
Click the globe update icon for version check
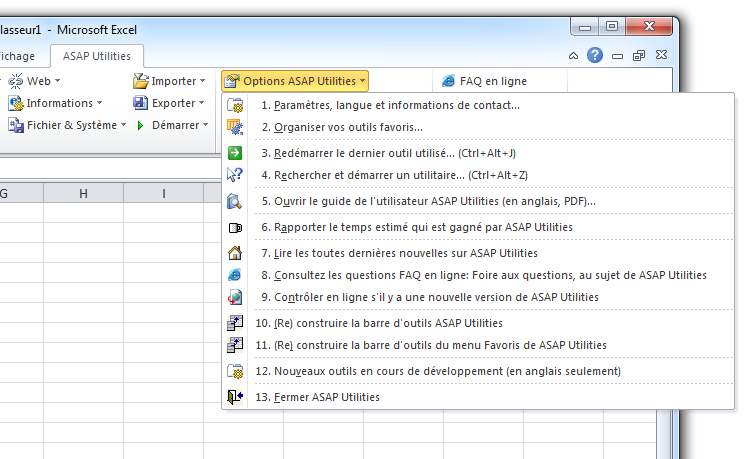click(x=235, y=297)
